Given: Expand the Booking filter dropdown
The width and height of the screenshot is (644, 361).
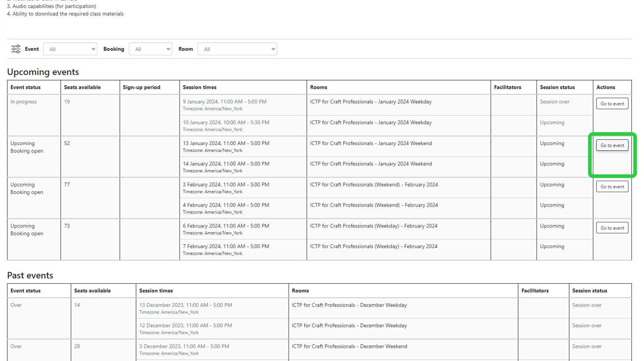Looking at the screenshot, I should coord(150,49).
